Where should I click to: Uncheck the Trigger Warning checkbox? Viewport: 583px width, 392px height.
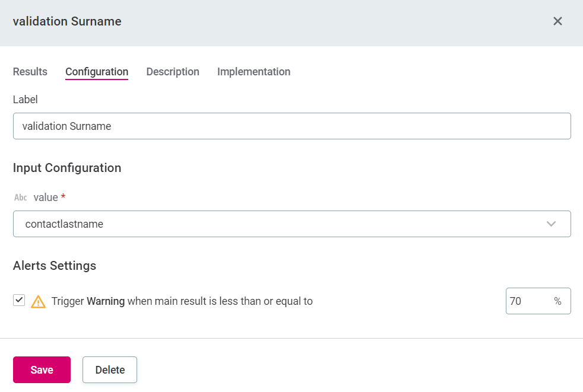(19, 301)
